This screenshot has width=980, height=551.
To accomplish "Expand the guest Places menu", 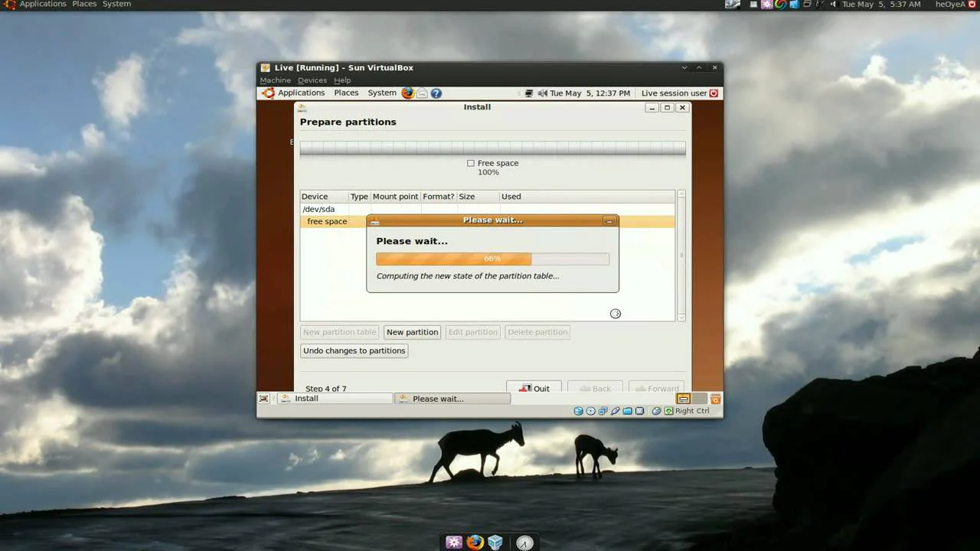I will [x=346, y=93].
